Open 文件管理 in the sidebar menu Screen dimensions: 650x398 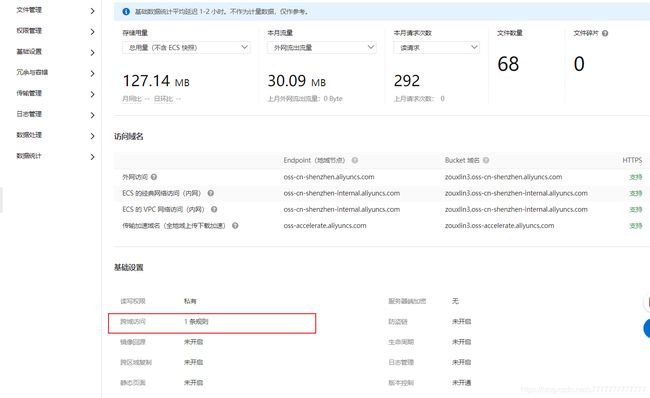(29, 10)
